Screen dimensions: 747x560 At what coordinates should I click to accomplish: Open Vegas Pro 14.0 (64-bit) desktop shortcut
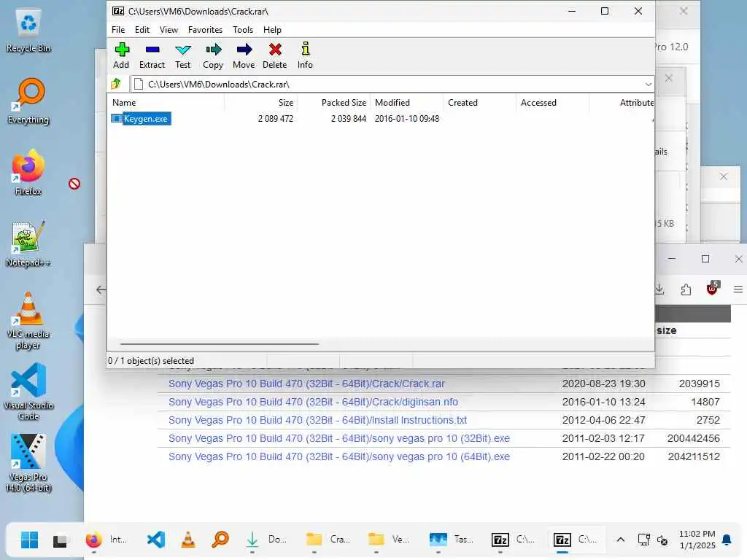pos(28,463)
